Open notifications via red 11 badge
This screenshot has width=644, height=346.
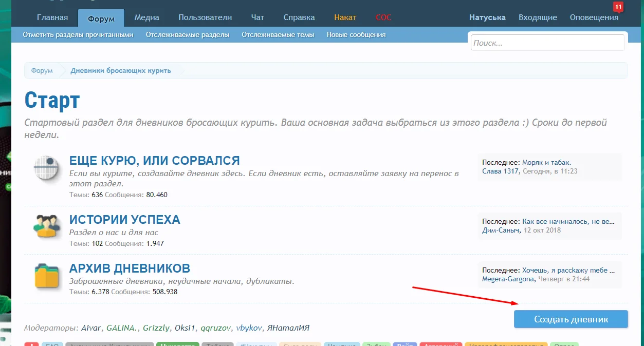point(618,7)
